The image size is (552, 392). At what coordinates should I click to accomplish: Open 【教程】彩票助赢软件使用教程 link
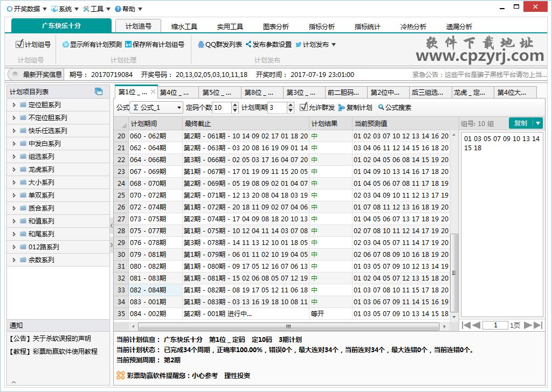(x=52, y=352)
